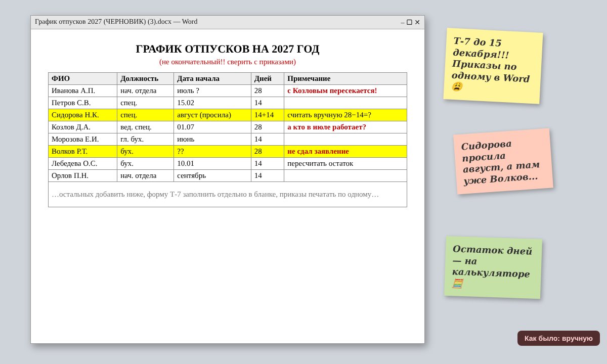607x364 pixels.
Task: Click the 'август (просила)' date cell
Action: [x=212, y=115]
